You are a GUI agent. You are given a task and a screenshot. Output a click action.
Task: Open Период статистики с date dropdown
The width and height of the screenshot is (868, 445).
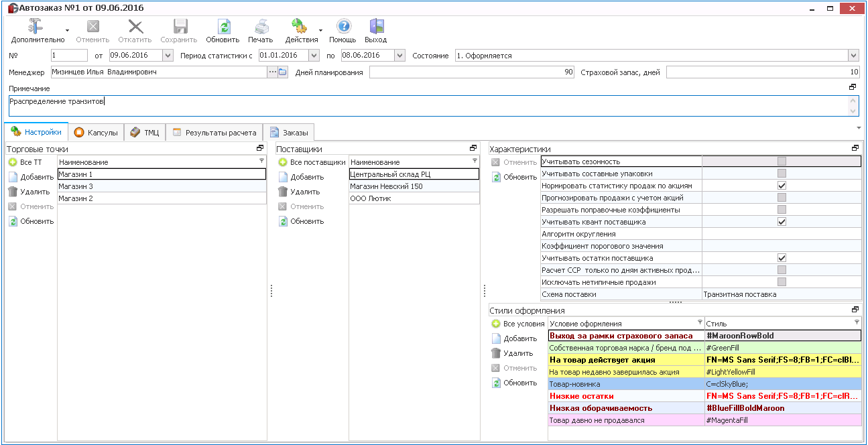coord(314,55)
